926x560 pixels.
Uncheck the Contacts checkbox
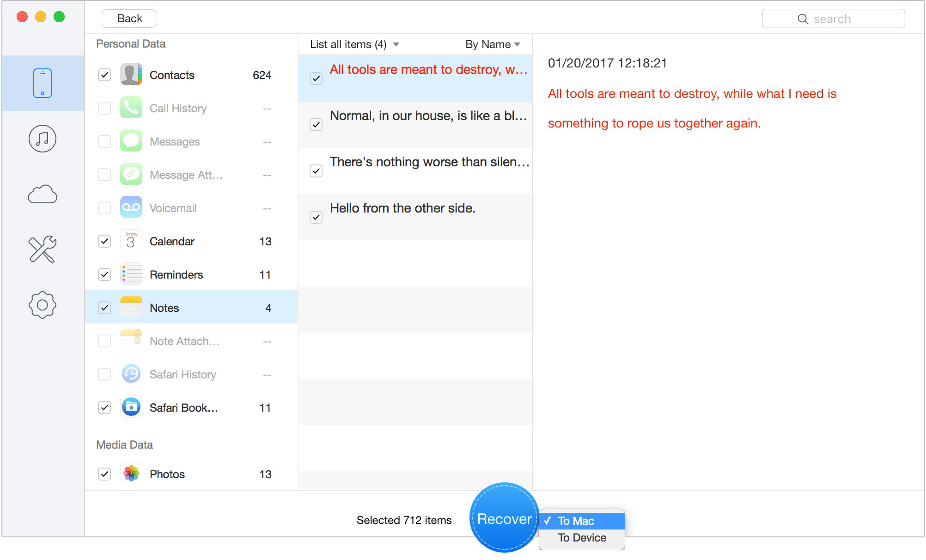click(104, 75)
